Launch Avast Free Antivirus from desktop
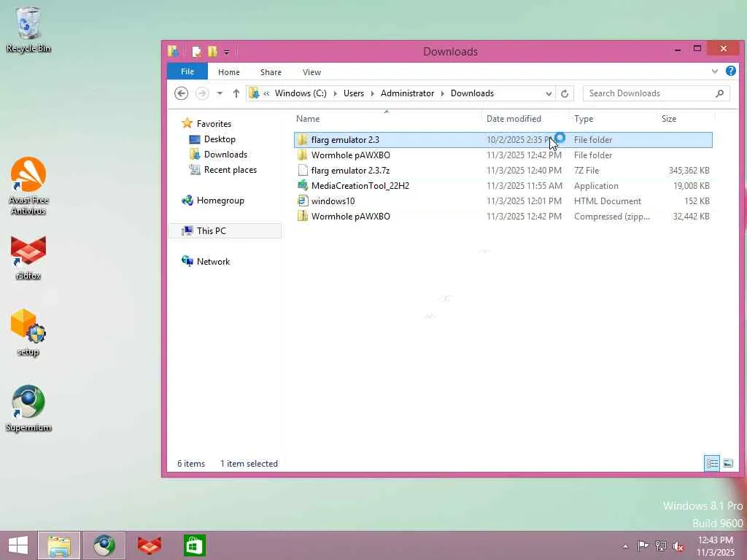The image size is (747, 560). [28, 186]
